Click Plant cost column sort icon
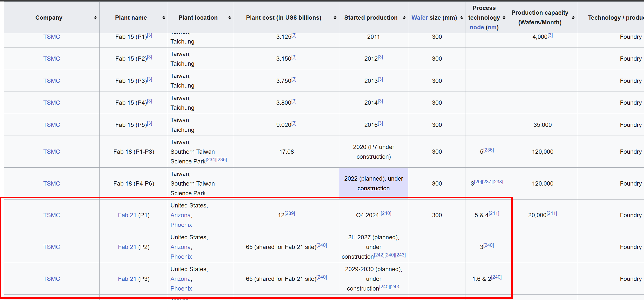 (x=335, y=18)
